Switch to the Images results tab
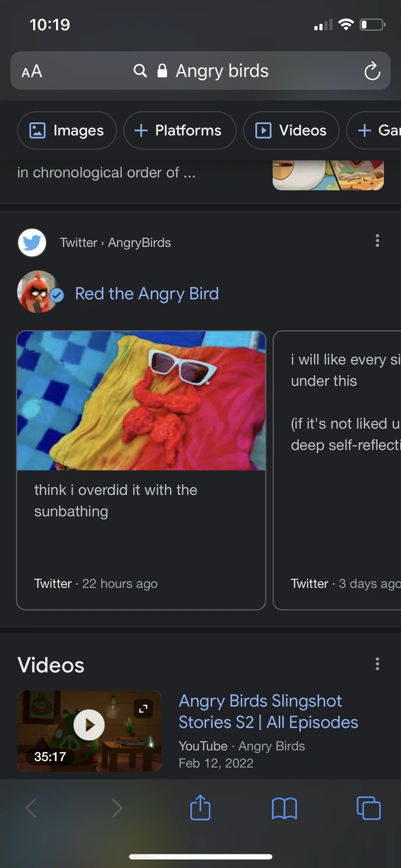 (x=66, y=130)
